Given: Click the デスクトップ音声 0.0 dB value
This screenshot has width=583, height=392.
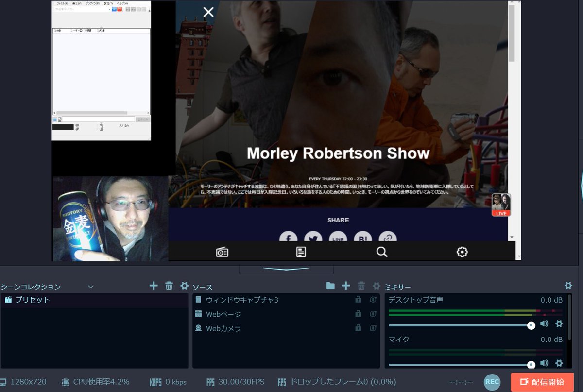Looking at the screenshot, I should 551,300.
